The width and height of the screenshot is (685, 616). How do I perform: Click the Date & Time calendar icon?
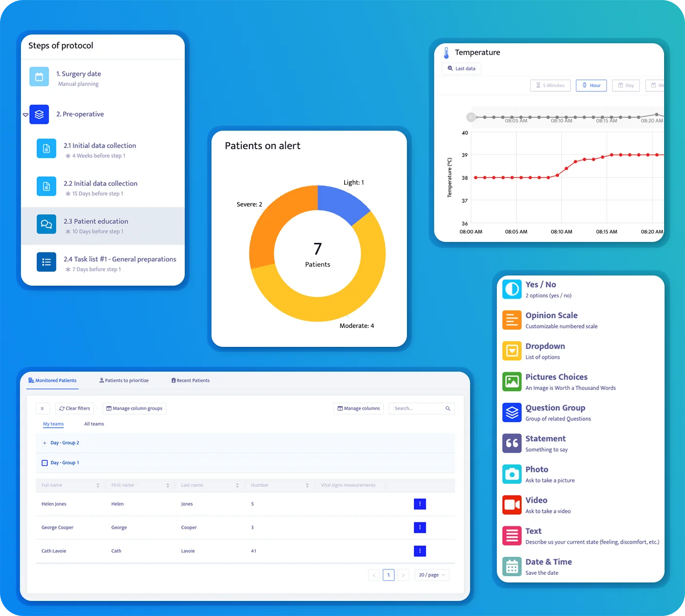tap(511, 566)
